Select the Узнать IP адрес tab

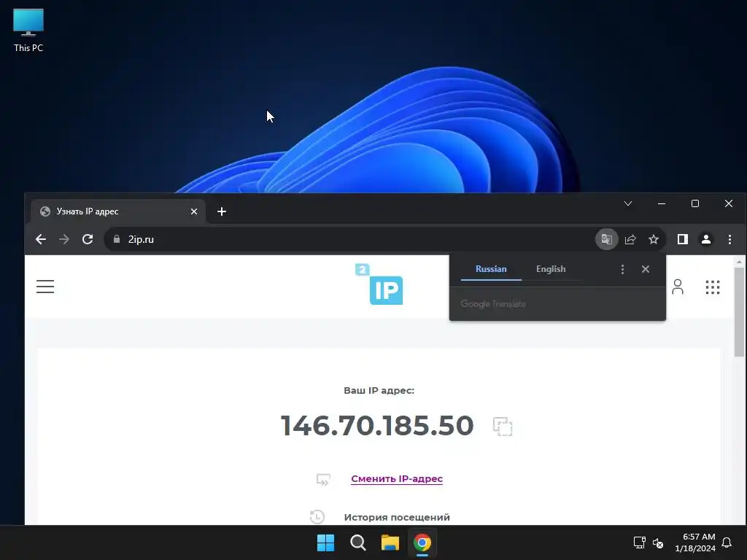tap(118, 211)
